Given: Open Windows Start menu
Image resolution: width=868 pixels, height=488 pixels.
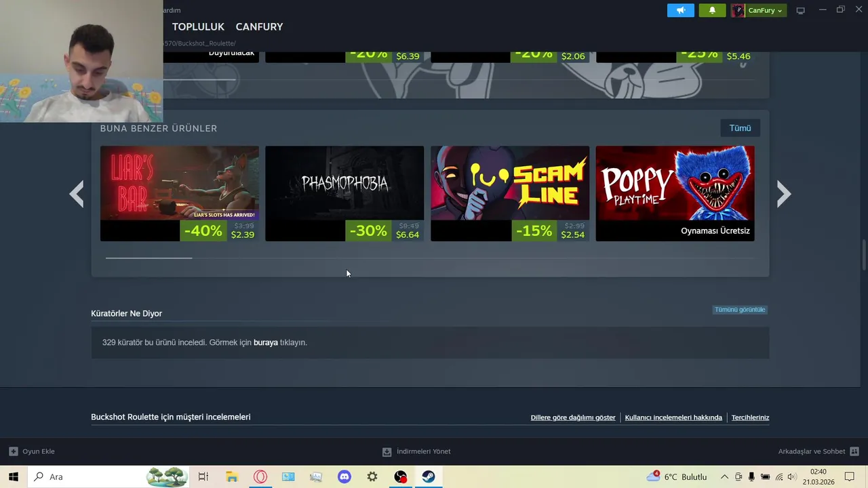Looking at the screenshot, I should pos(13,476).
